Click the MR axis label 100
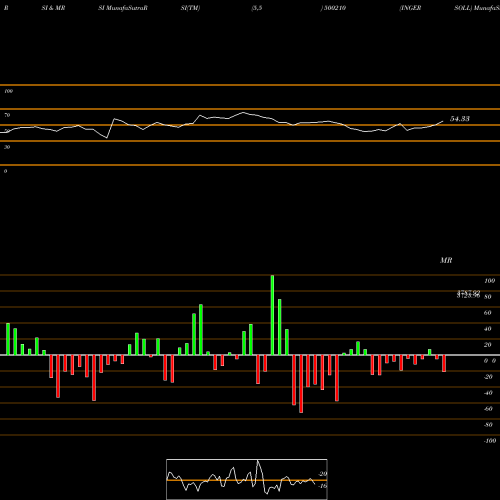The height and width of the screenshot is (500, 500). (489, 281)
